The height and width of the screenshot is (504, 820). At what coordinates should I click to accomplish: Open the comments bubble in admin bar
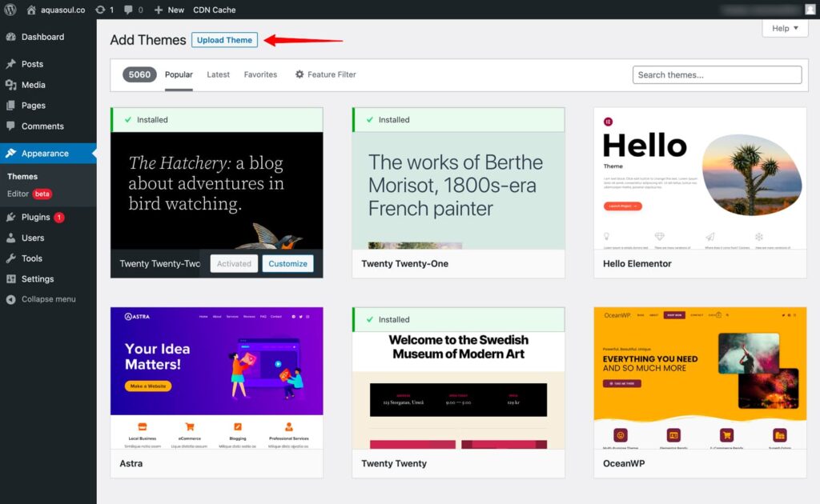(131, 10)
